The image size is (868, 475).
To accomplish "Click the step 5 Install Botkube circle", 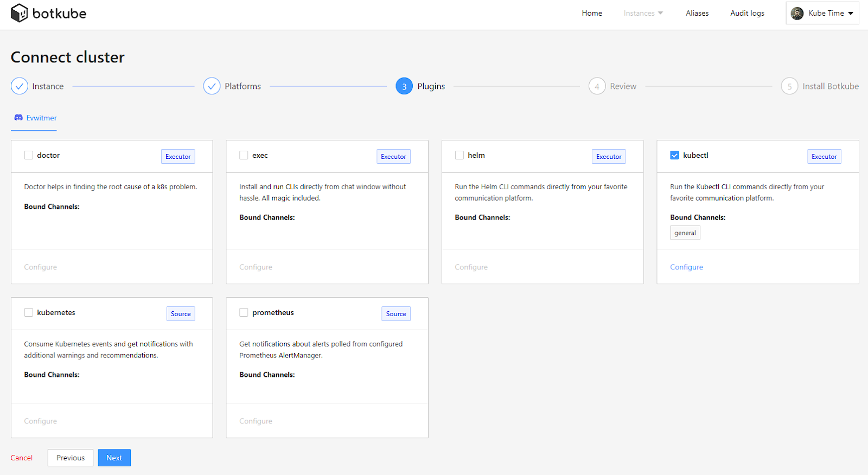I will coord(789,86).
